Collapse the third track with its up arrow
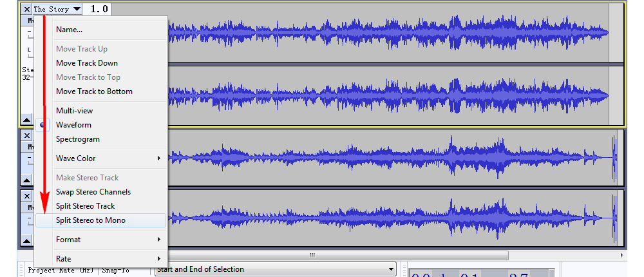Screen dimensions: 644x277 coord(26,241)
